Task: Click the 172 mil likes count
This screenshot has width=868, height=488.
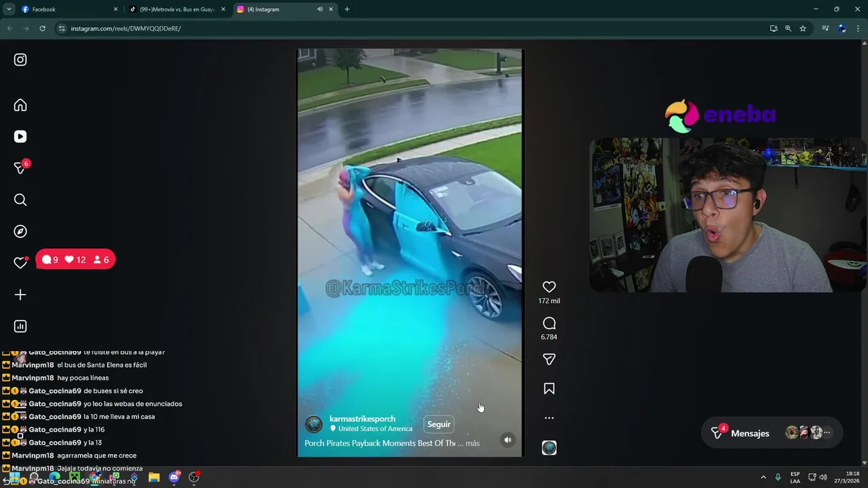Action: pyautogui.click(x=549, y=301)
